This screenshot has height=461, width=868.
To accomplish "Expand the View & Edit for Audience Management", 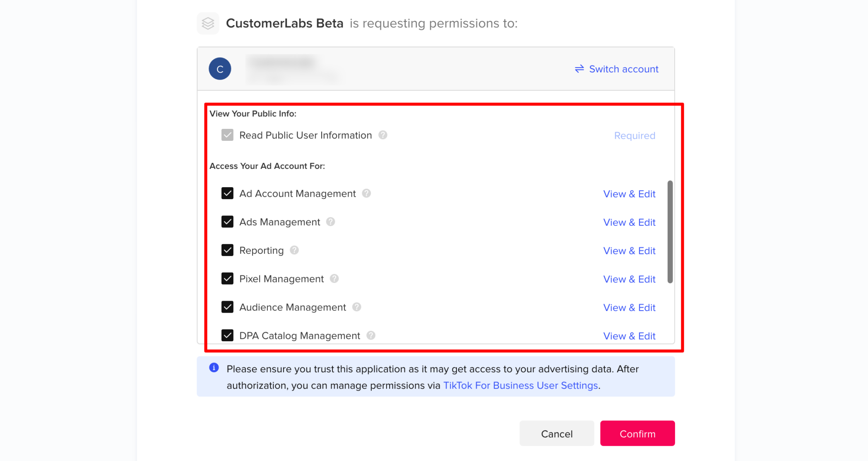I will pos(629,307).
